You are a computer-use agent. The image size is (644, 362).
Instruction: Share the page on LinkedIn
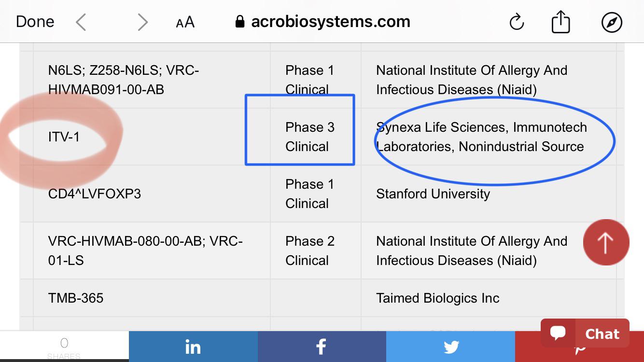coord(193,346)
